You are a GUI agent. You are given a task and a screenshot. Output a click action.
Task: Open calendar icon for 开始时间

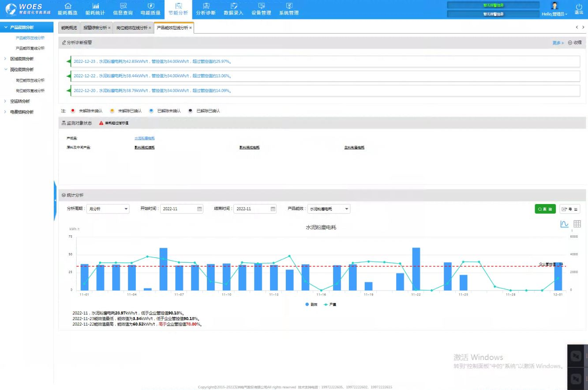pyautogui.click(x=199, y=209)
